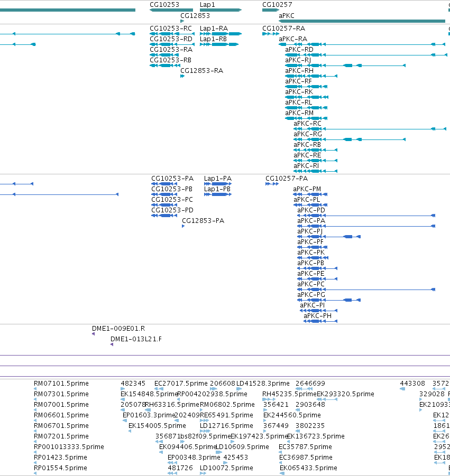This screenshot has height=476, width=450.
Task: Click the CG12853 gene label
Action: (195, 15)
